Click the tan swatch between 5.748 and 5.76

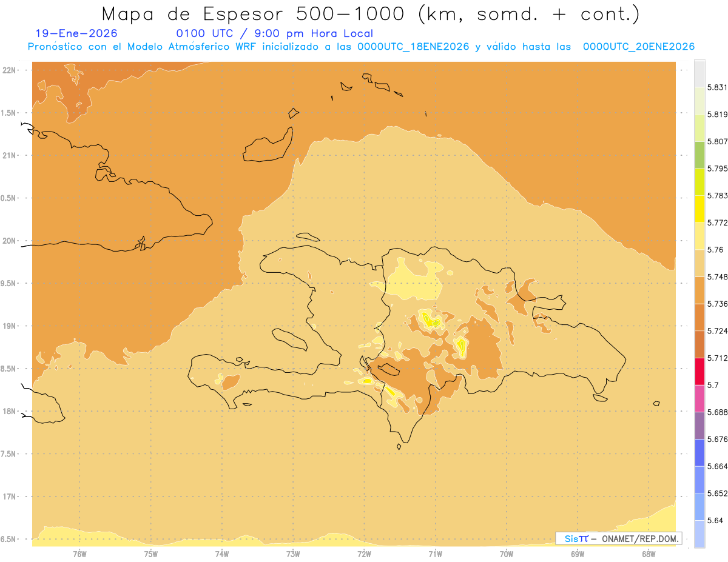tap(699, 263)
